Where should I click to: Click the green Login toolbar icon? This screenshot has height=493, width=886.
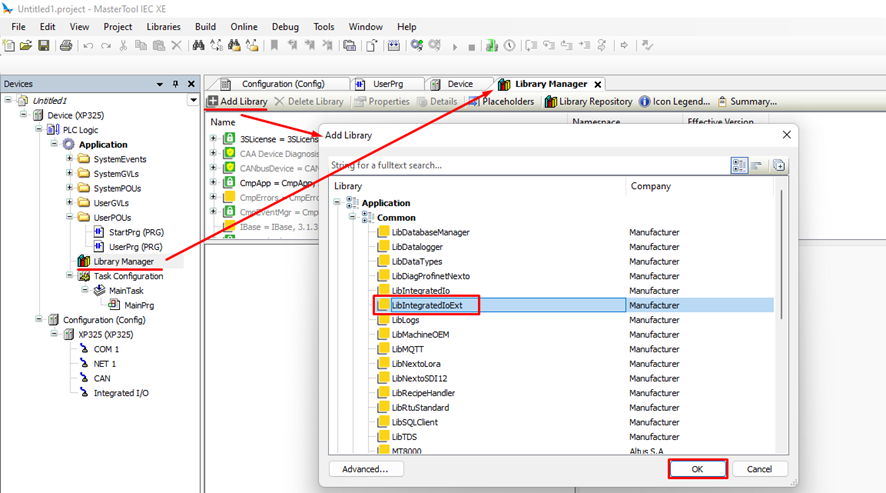click(x=492, y=46)
